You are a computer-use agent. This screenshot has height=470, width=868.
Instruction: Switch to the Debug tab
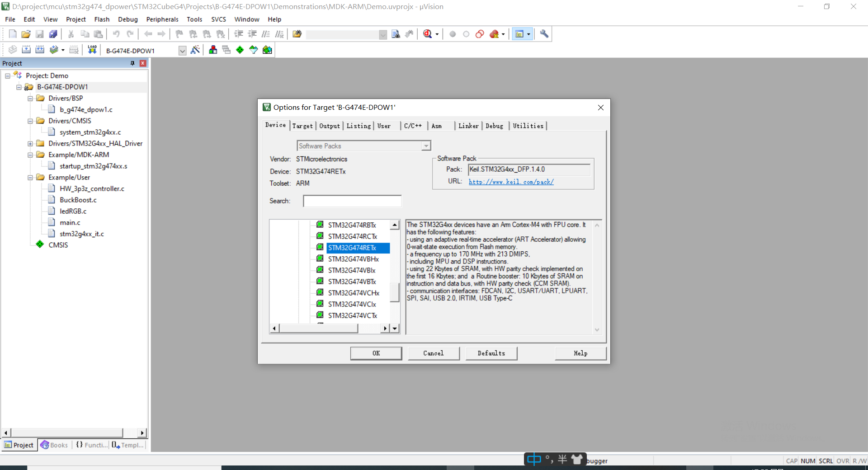(495, 126)
